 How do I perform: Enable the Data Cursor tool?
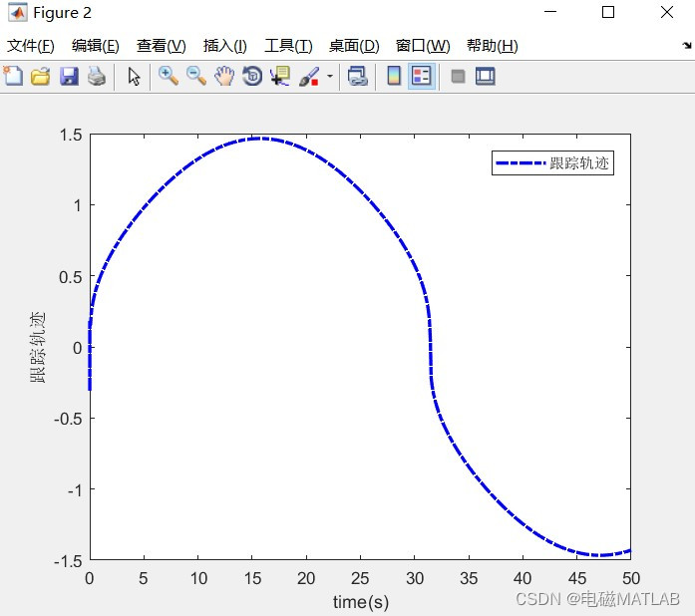point(280,76)
